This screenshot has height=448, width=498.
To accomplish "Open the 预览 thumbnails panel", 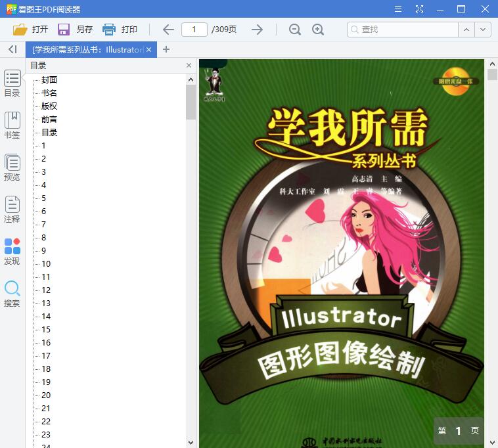I will pos(12,168).
